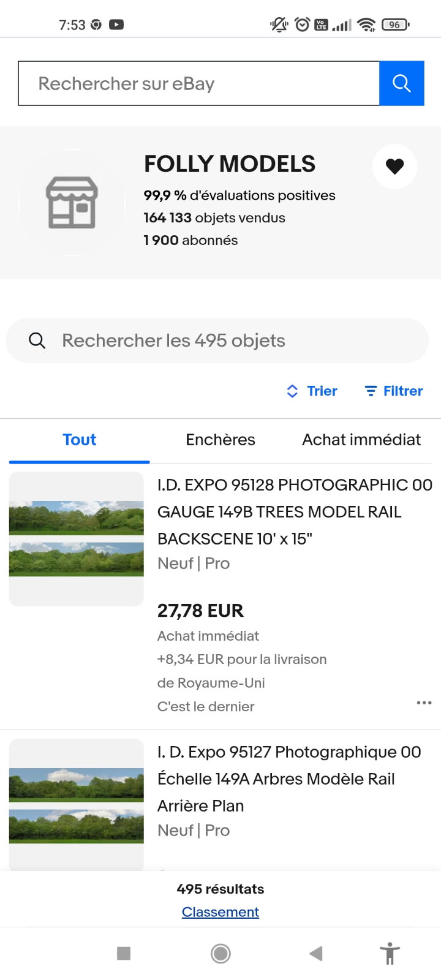The height and width of the screenshot is (980, 441).
Task: Switch to the Achat immédiat tab
Action: tap(361, 440)
